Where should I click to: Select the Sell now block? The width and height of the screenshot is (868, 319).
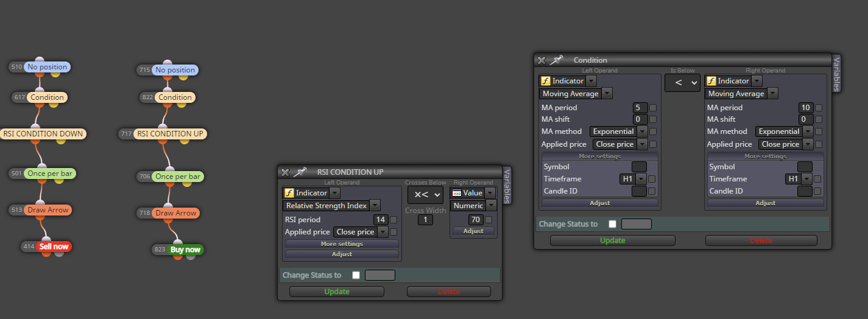click(x=54, y=247)
